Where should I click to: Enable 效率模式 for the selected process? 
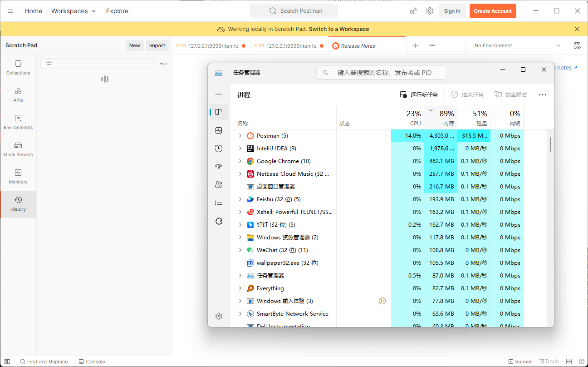coord(510,94)
